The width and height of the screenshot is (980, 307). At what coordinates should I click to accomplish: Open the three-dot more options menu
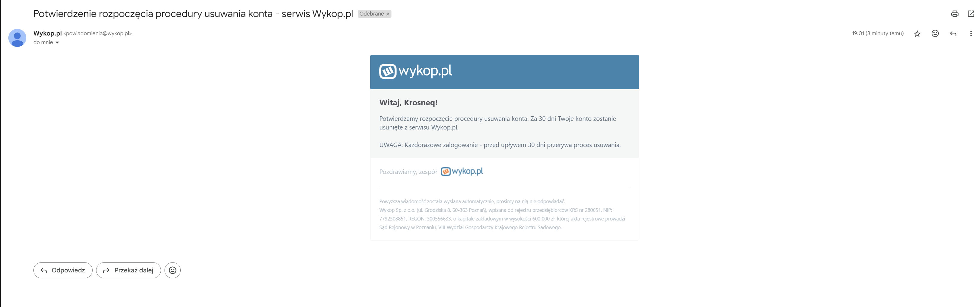click(x=971, y=33)
